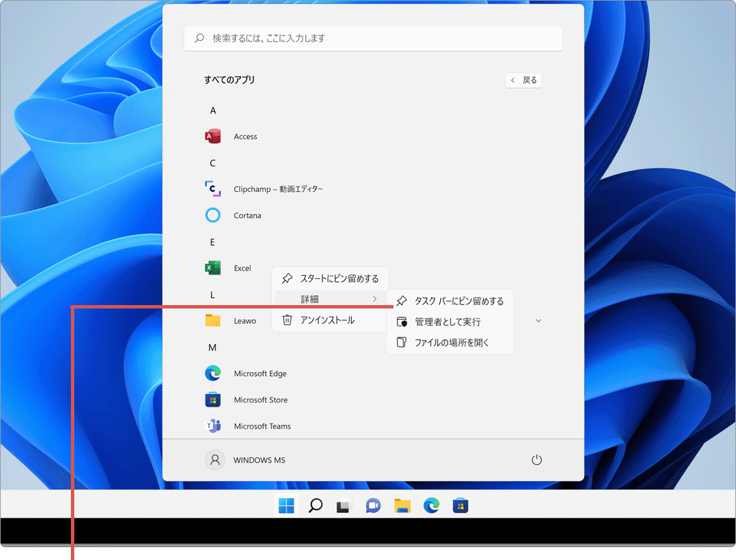This screenshot has height=560, width=736.
Task: Click the Clipchamp app icon
Action: (213, 189)
